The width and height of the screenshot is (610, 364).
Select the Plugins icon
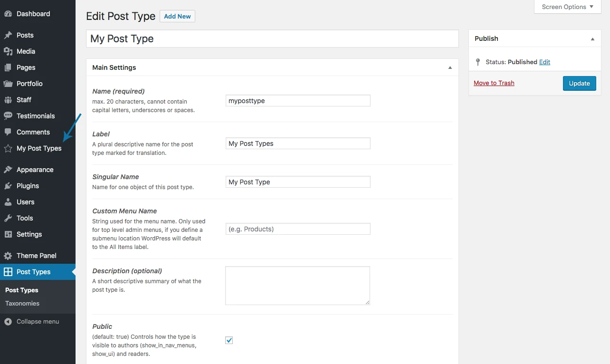pos(8,185)
